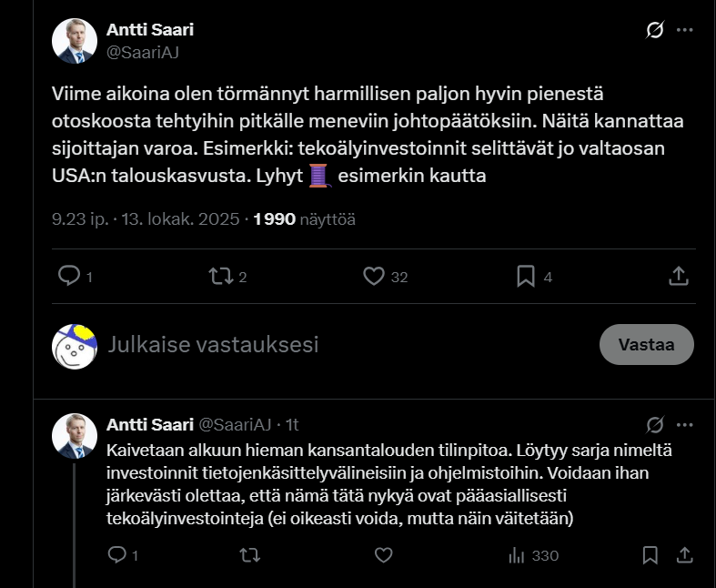Expand more options on the thread reply
Viewport: 716px width, 588px height.
(x=685, y=424)
